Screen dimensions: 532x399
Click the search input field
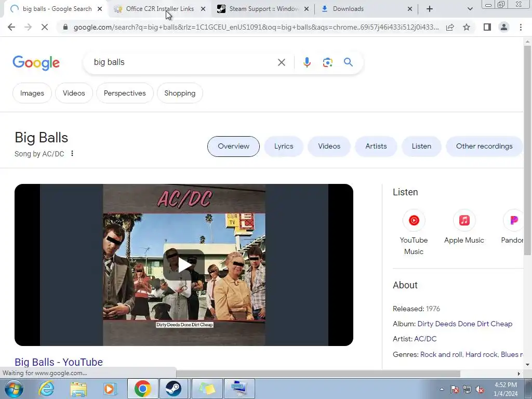(183, 62)
